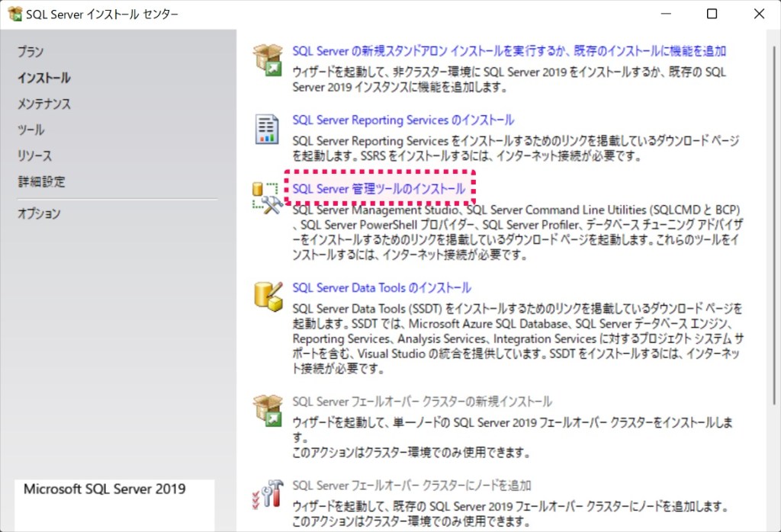Click the description mentioning SQLCMD と BCP
This screenshot has width=781, height=532.
pos(518,232)
